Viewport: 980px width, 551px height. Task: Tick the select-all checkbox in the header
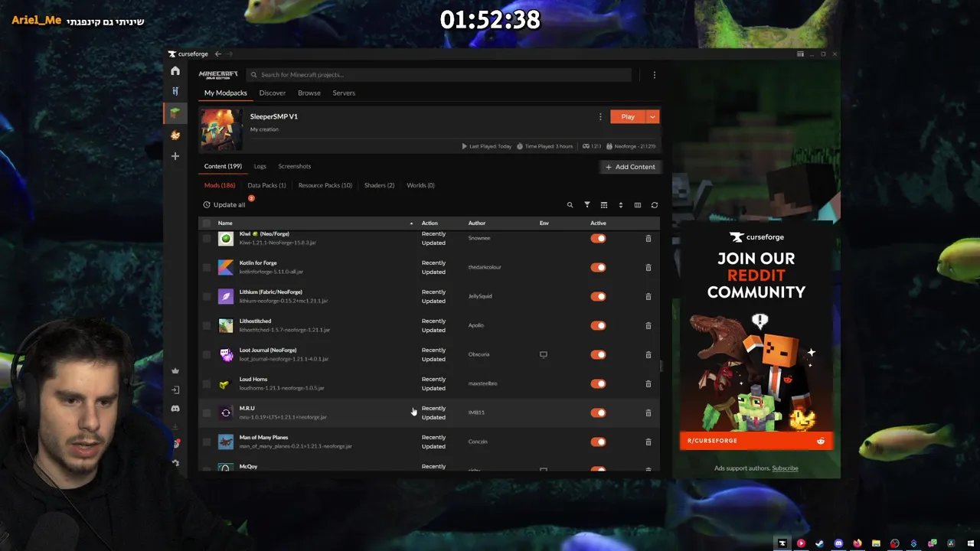click(207, 223)
